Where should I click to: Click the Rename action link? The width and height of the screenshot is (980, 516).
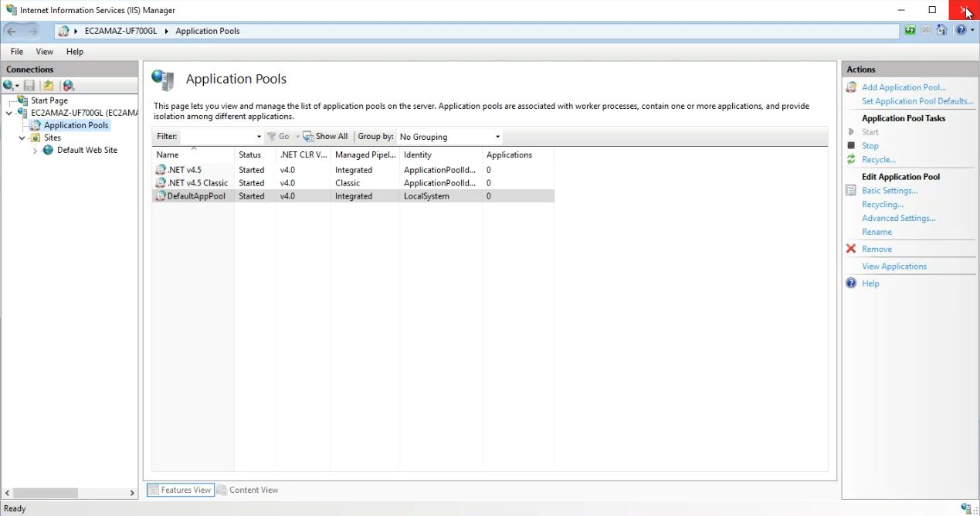click(877, 232)
